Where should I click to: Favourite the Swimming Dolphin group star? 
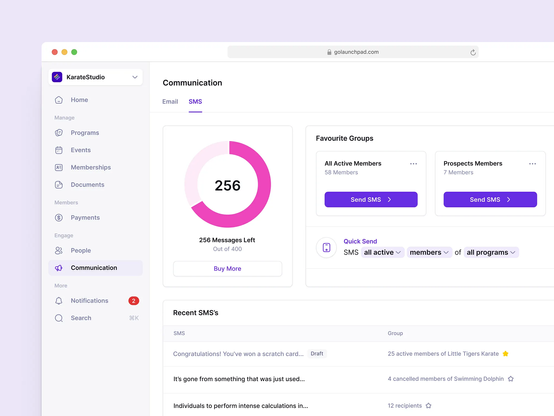[x=511, y=379]
